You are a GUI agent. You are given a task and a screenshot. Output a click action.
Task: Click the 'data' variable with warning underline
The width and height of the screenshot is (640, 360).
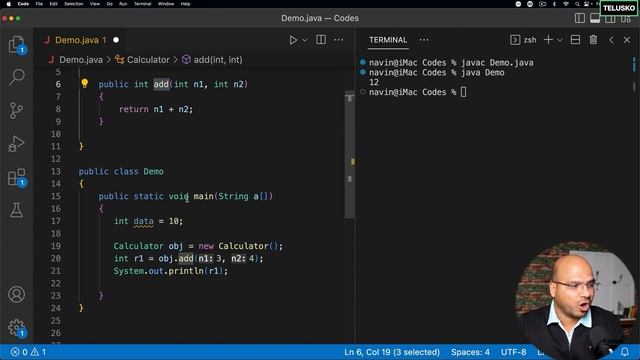point(143,221)
